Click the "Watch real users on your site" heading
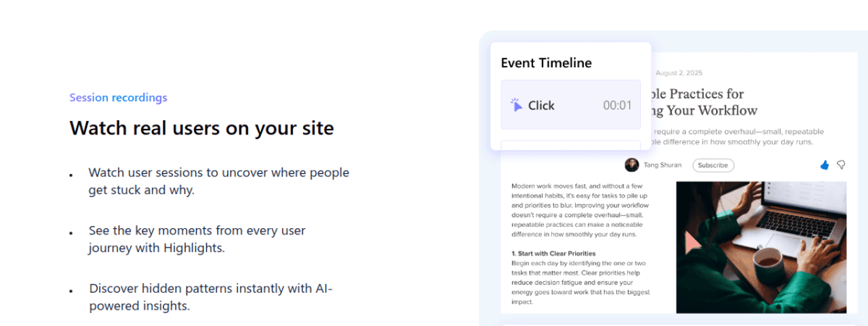The width and height of the screenshot is (868, 326). tap(201, 128)
